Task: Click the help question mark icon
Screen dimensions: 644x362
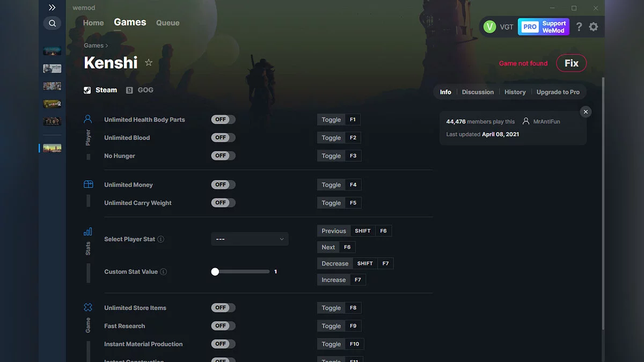Action: 579,27
